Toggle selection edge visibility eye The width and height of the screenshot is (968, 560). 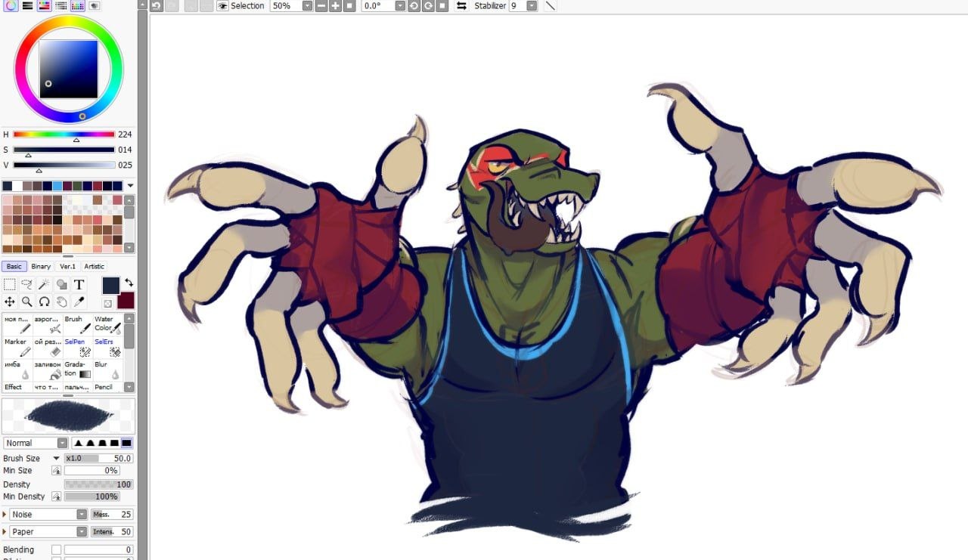[x=223, y=5]
